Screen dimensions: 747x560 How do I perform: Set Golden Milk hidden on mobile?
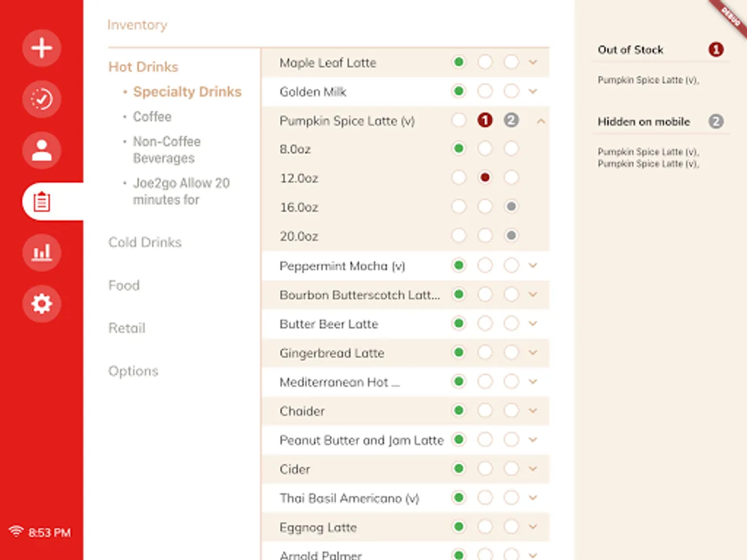pos(511,91)
